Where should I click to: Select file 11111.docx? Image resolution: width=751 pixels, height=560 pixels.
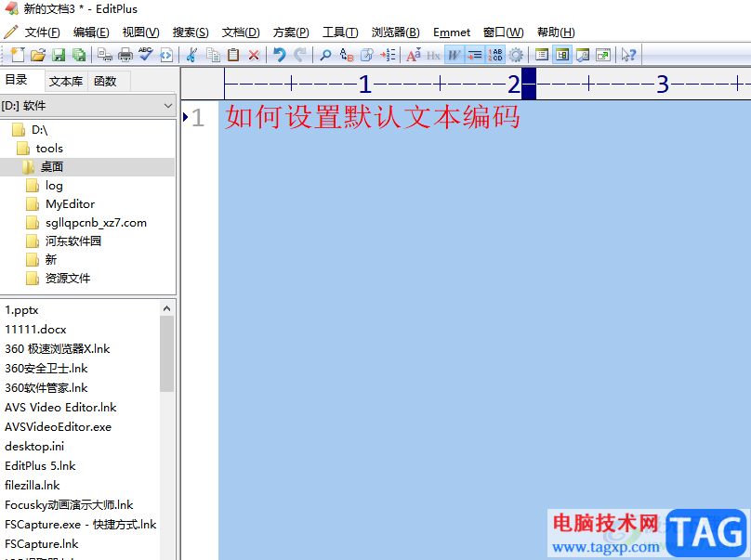pos(35,330)
